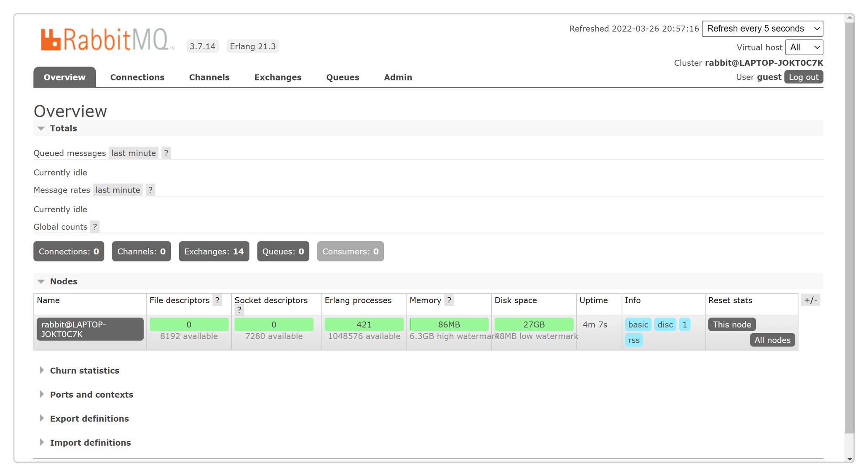This screenshot has height=476, width=868.
Task: Click the 8192 available text
Action: (189, 336)
